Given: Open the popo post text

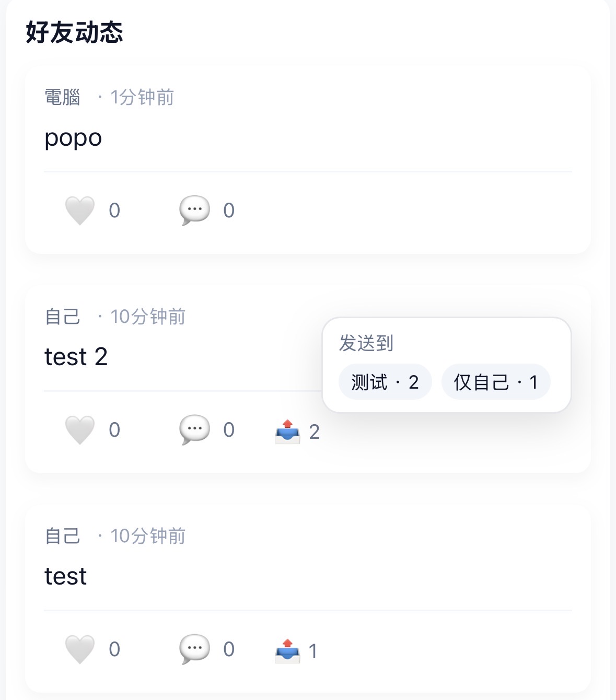Looking at the screenshot, I should point(73,138).
